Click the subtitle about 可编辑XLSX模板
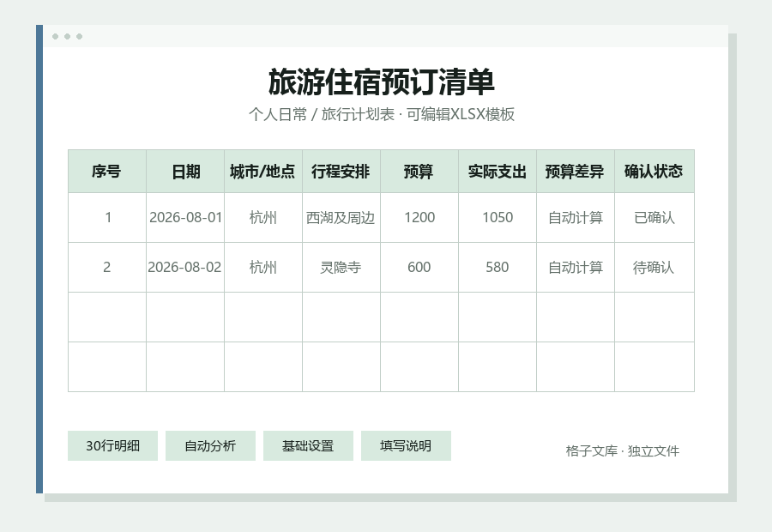 382,114
